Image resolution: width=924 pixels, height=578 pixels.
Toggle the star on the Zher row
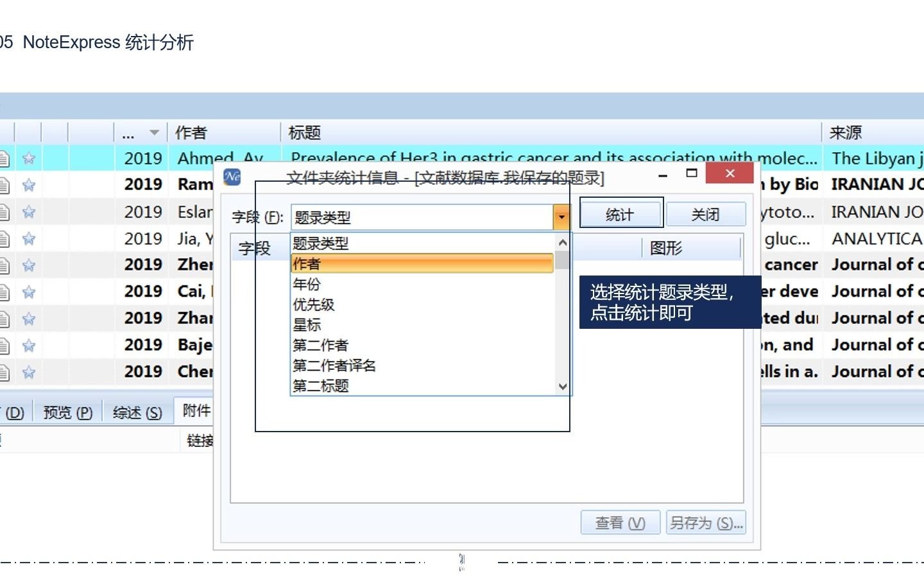29,265
